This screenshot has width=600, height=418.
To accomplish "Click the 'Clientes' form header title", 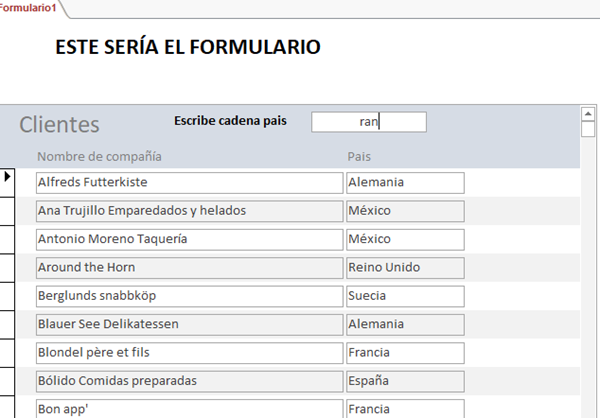I will (x=60, y=125).
